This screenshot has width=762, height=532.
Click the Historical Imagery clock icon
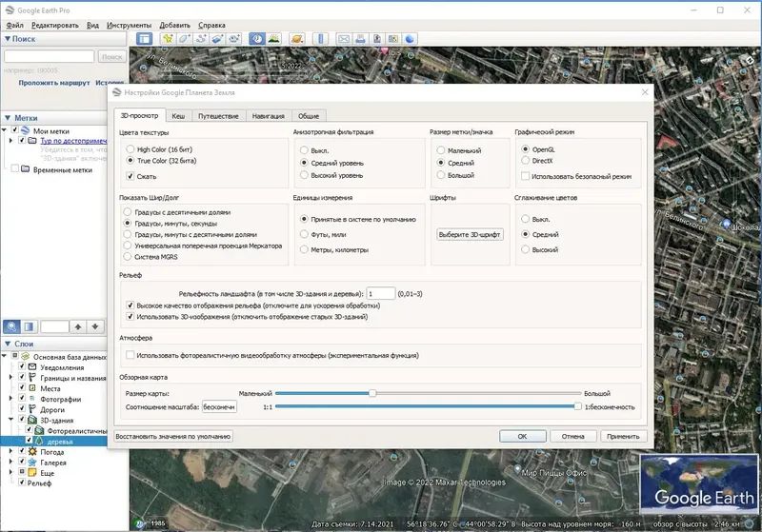coord(256,39)
